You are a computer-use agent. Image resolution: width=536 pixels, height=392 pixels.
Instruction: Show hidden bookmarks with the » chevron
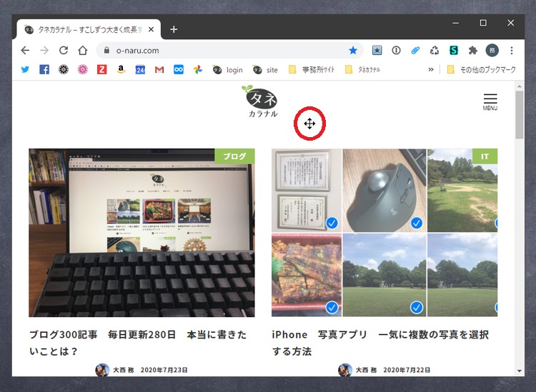pyautogui.click(x=431, y=70)
